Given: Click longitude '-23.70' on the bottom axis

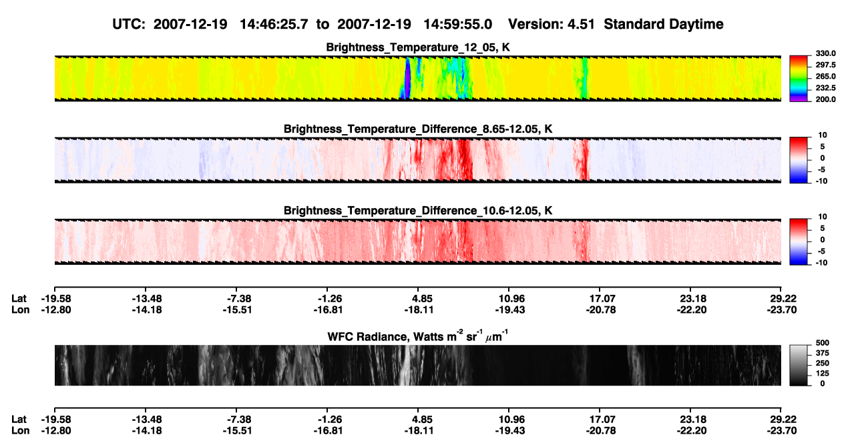Looking at the screenshot, I should (781, 430).
